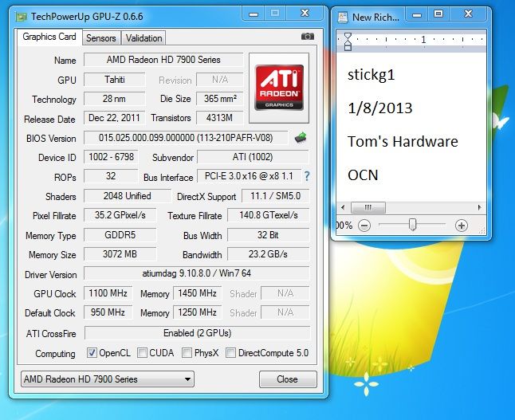Viewport: 515px width, 420px height.
Task: Click the Die Size 365 mm² value
Action: click(x=220, y=99)
